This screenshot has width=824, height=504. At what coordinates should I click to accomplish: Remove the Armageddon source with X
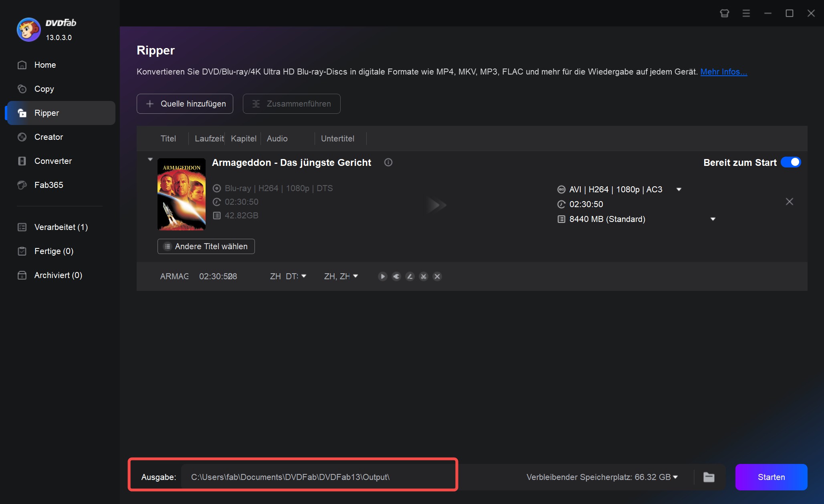point(790,202)
